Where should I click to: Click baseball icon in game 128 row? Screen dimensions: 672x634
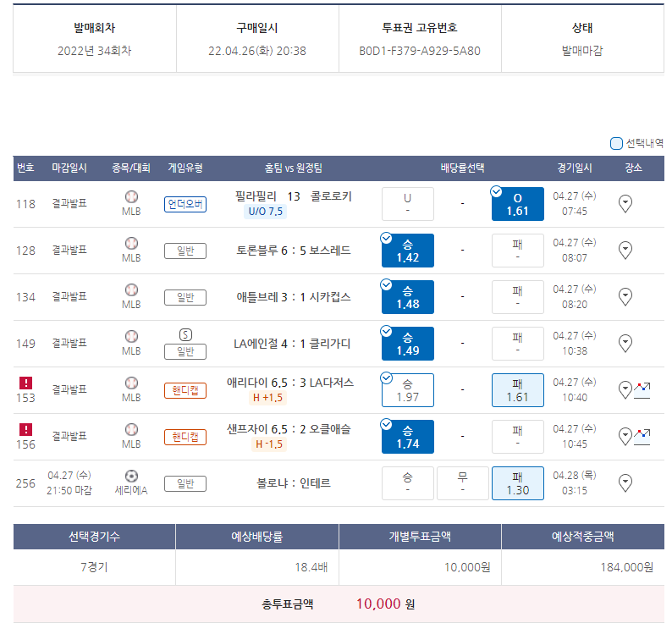(131, 244)
